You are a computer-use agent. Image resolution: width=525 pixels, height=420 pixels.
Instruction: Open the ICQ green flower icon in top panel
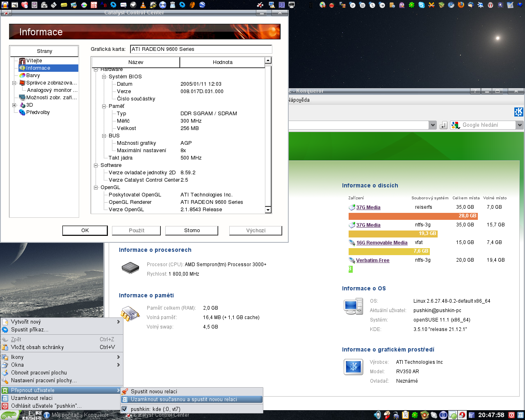[412, 5]
